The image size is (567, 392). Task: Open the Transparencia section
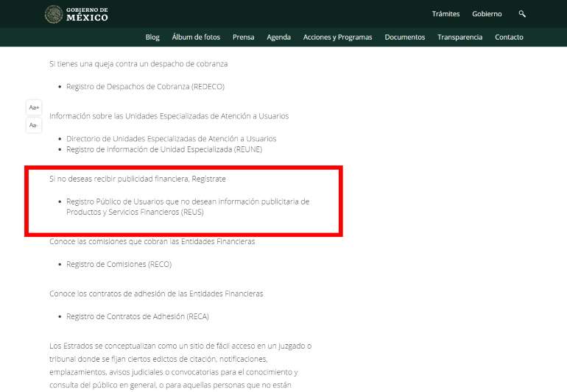click(459, 37)
